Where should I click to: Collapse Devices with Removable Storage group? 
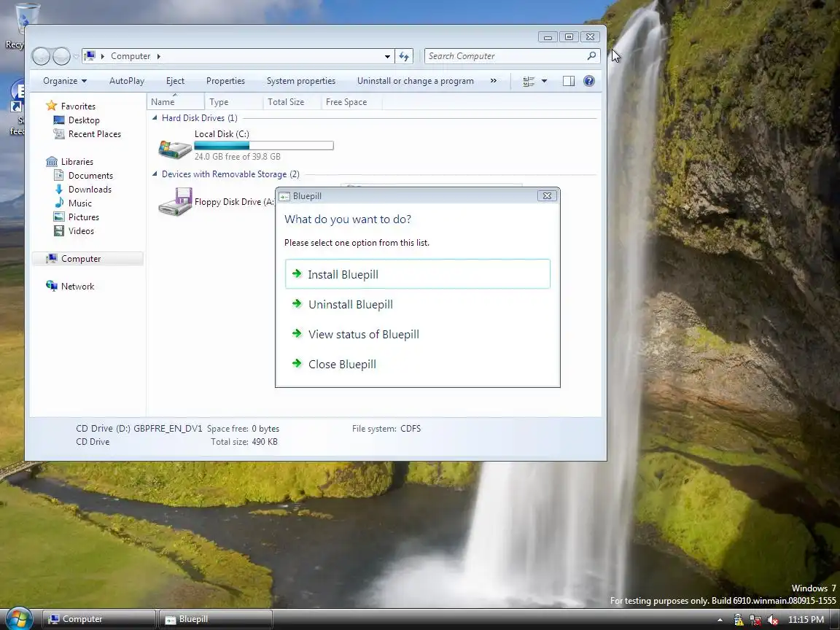pyautogui.click(x=155, y=174)
